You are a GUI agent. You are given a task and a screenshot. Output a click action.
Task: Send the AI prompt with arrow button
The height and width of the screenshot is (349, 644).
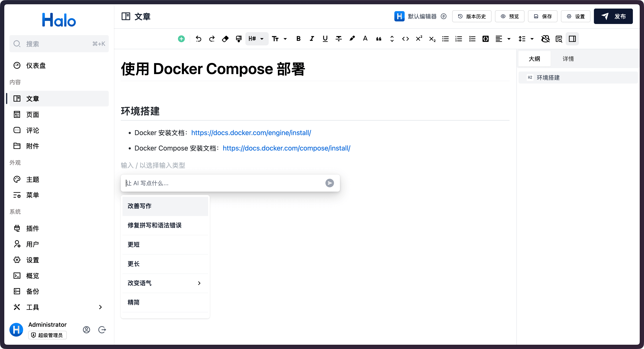(x=329, y=183)
